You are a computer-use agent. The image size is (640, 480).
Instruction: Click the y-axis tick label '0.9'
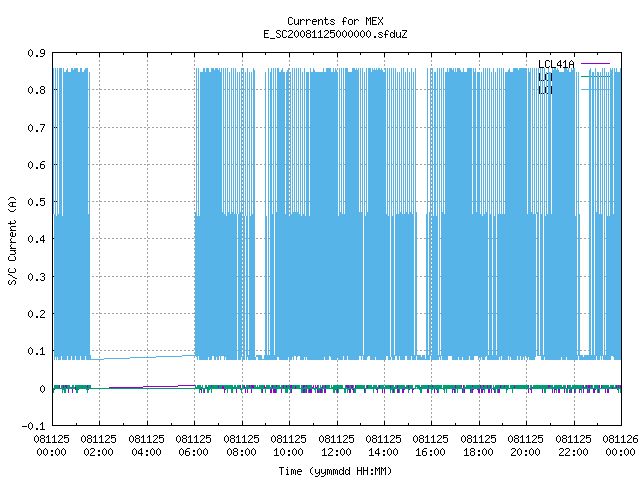click(x=36, y=53)
